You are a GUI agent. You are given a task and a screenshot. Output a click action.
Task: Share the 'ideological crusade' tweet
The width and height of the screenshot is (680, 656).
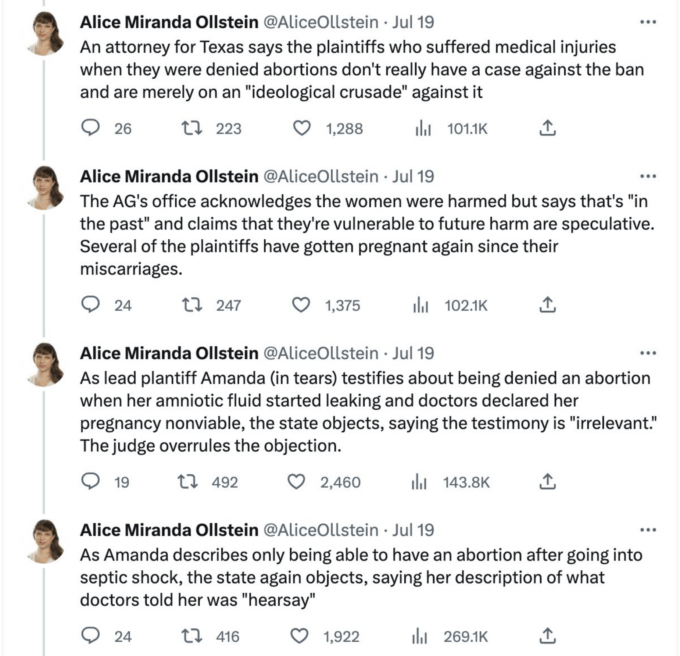coord(547,128)
